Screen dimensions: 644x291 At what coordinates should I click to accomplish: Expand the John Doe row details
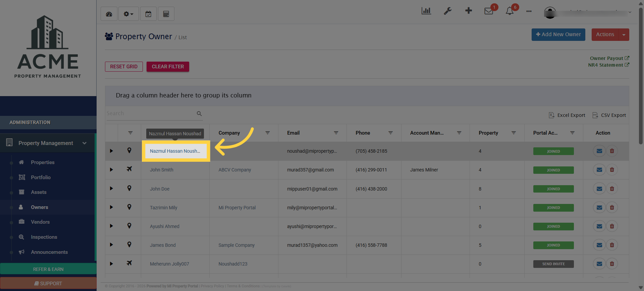tap(111, 189)
